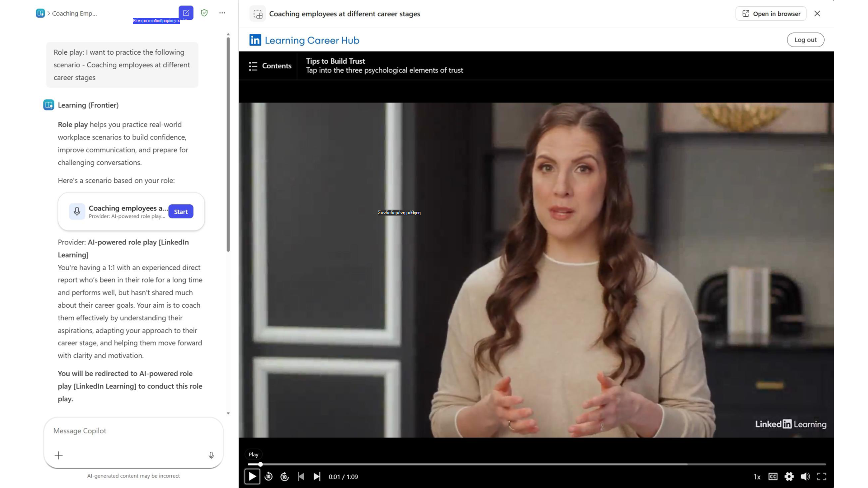This screenshot has width=868, height=488.
Task: Click the chat scrollbar down arrow
Action: [228, 413]
